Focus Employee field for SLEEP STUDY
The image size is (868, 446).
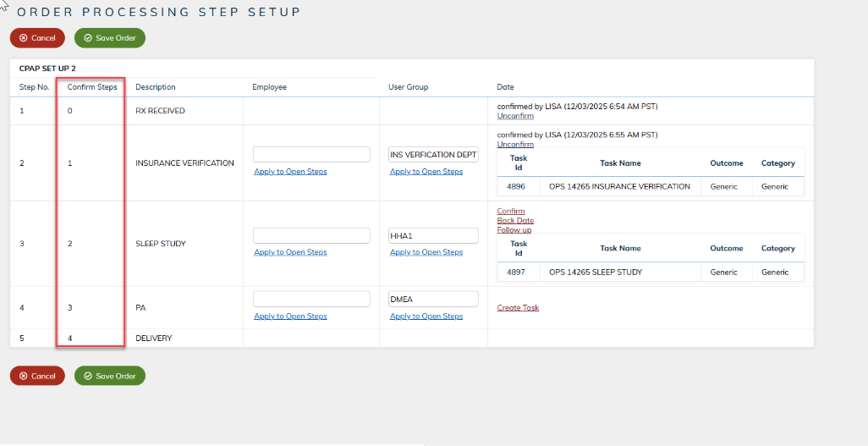click(x=311, y=235)
